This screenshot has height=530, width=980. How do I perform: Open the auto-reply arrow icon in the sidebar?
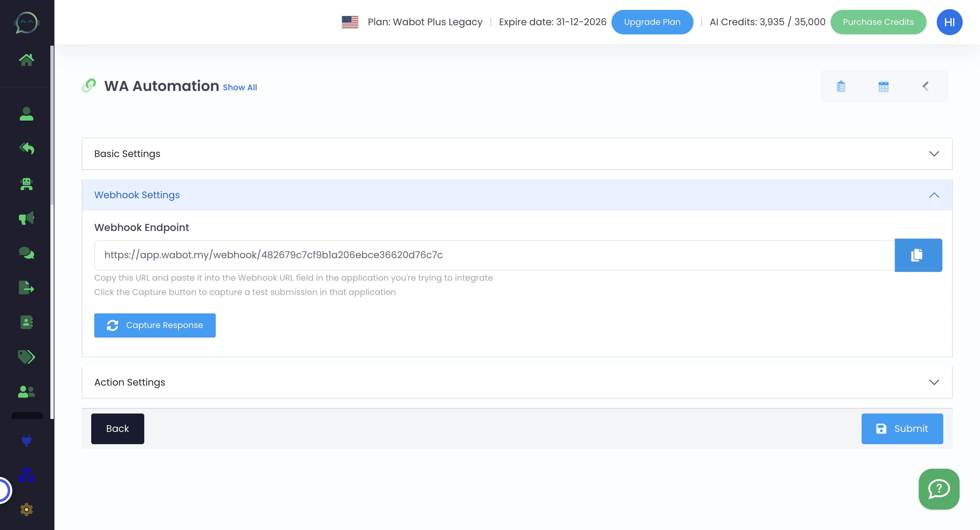coord(26,149)
